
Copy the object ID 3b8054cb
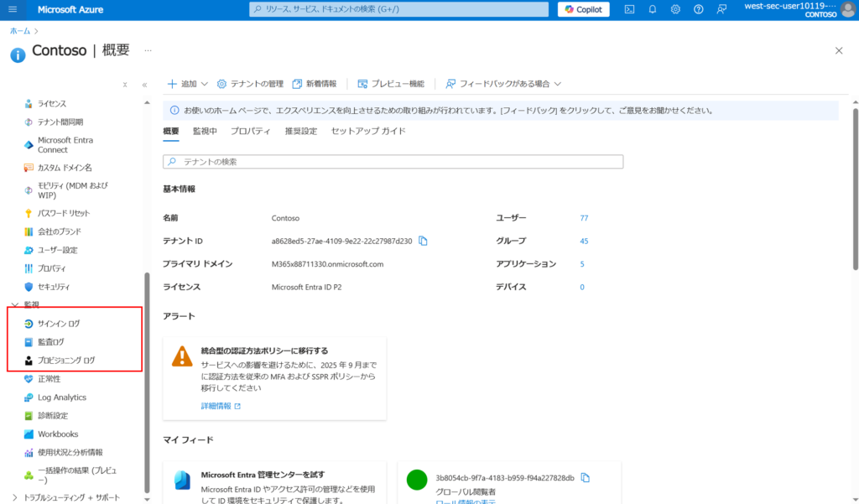[585, 478]
